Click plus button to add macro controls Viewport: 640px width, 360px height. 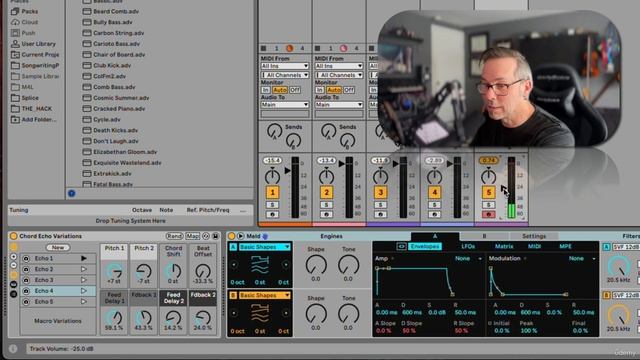click(13, 257)
